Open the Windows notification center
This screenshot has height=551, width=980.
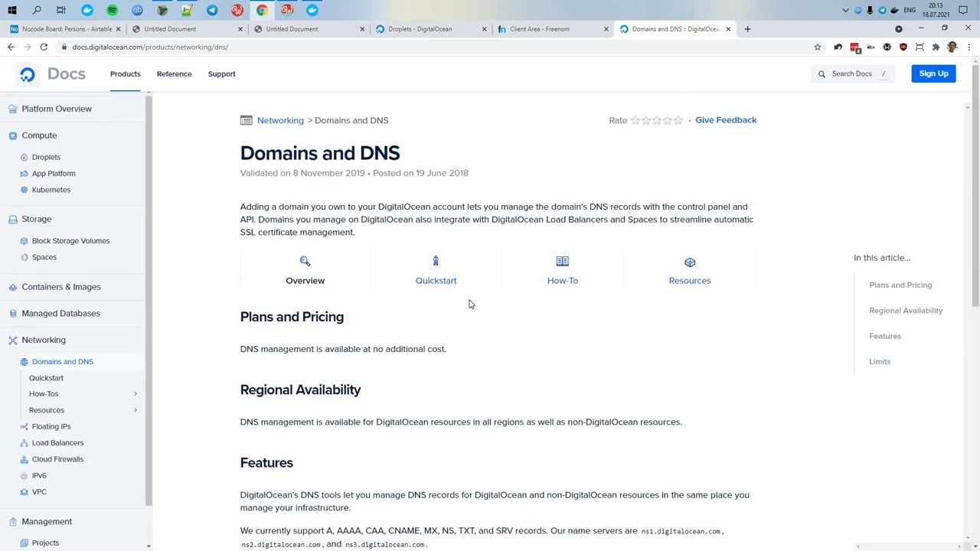point(963,10)
